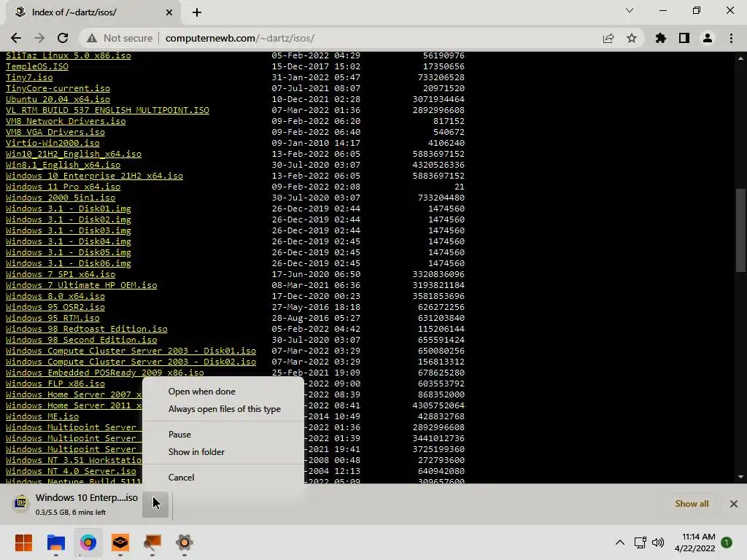
Task: Show hidden system tray icons
Action: click(620, 542)
